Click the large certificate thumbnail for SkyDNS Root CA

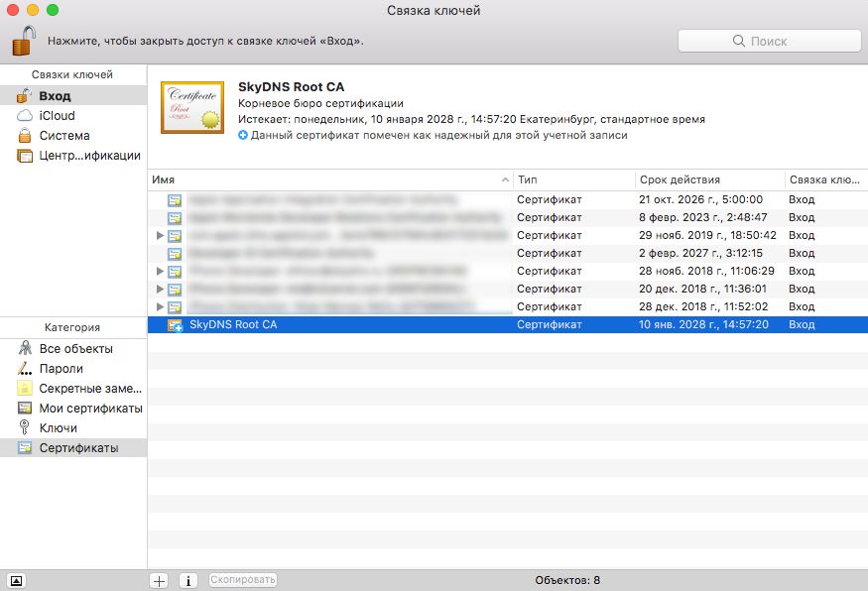[192, 107]
